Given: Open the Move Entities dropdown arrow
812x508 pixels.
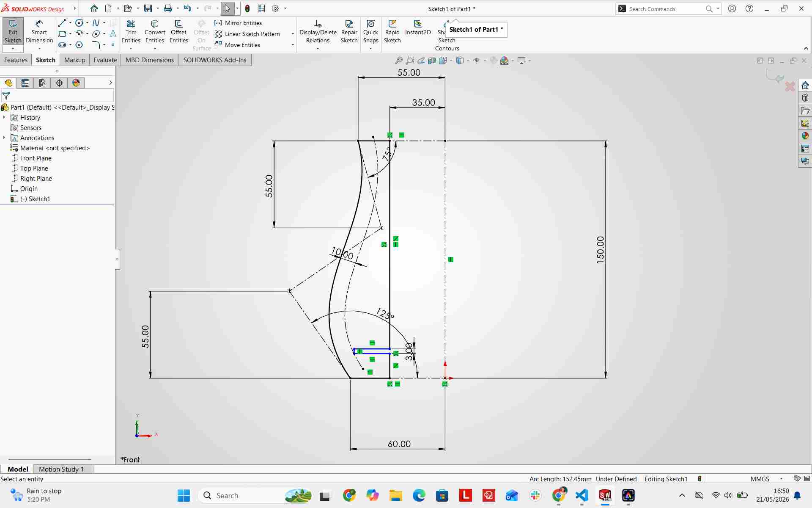Looking at the screenshot, I should pyautogui.click(x=293, y=45).
